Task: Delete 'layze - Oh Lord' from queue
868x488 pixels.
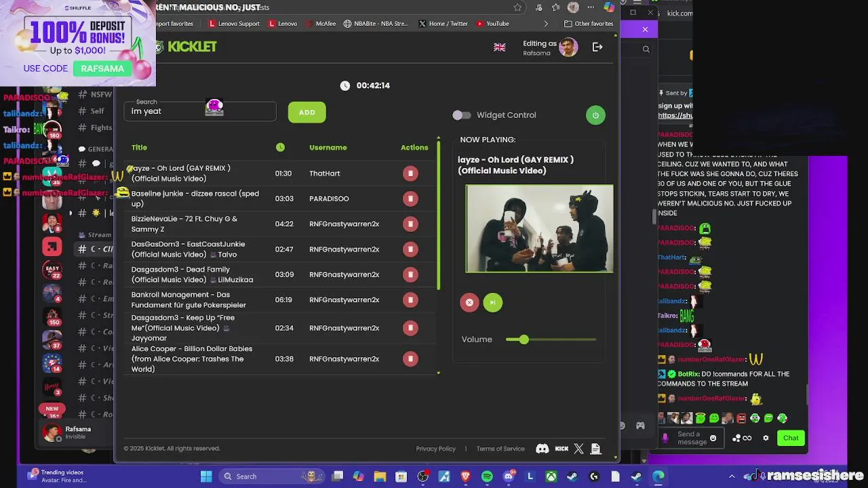Action: 410,174
